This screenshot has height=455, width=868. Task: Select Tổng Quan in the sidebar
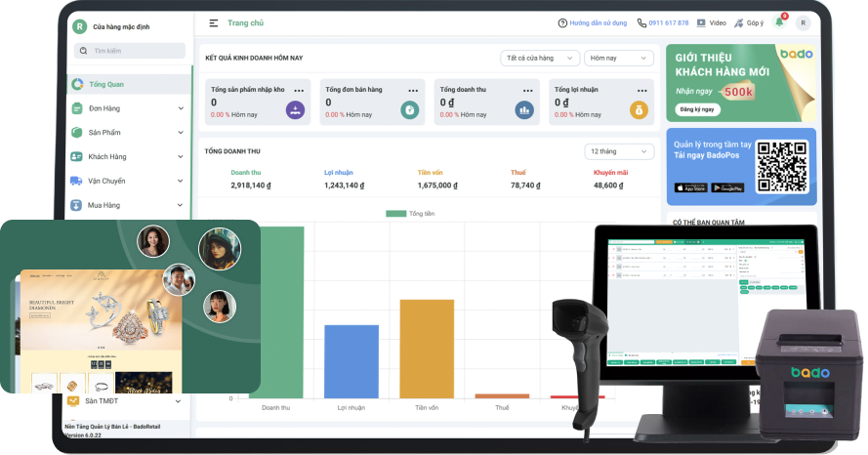coord(130,84)
